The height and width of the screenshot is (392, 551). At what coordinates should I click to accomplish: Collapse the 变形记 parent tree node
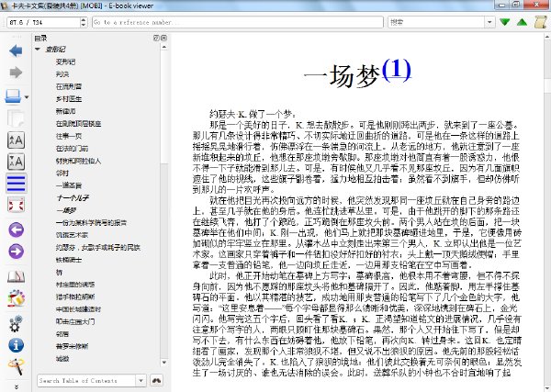pos(38,50)
